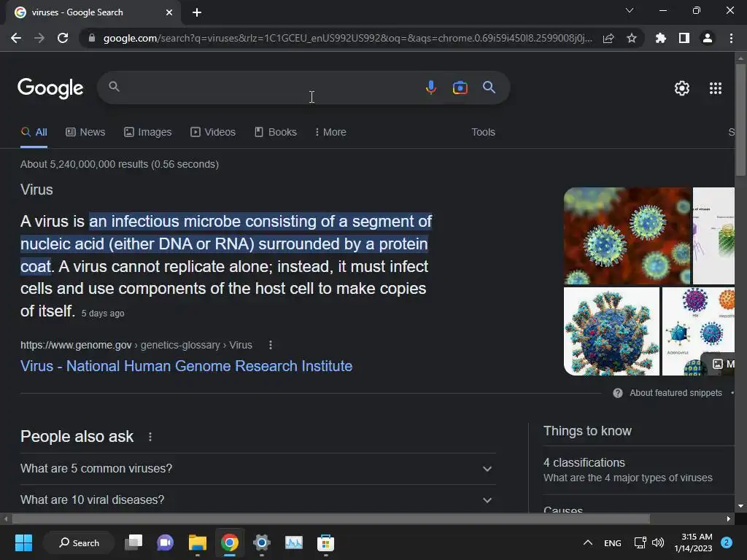Image resolution: width=747 pixels, height=560 pixels.
Task: Open Google settings gear icon
Action: pos(682,88)
